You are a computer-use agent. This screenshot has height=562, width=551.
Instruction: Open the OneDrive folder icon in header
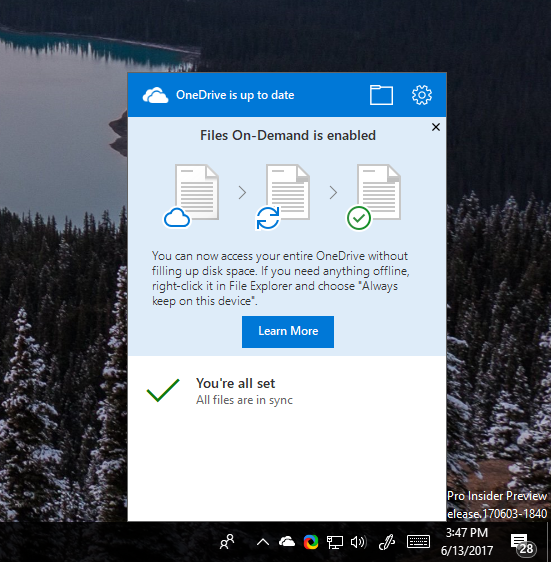(381, 95)
